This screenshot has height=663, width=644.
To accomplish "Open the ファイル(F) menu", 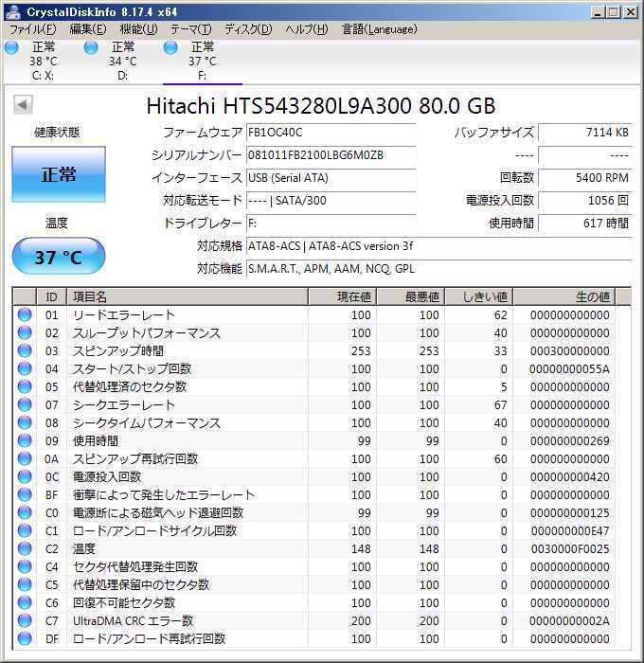I will point(32,29).
